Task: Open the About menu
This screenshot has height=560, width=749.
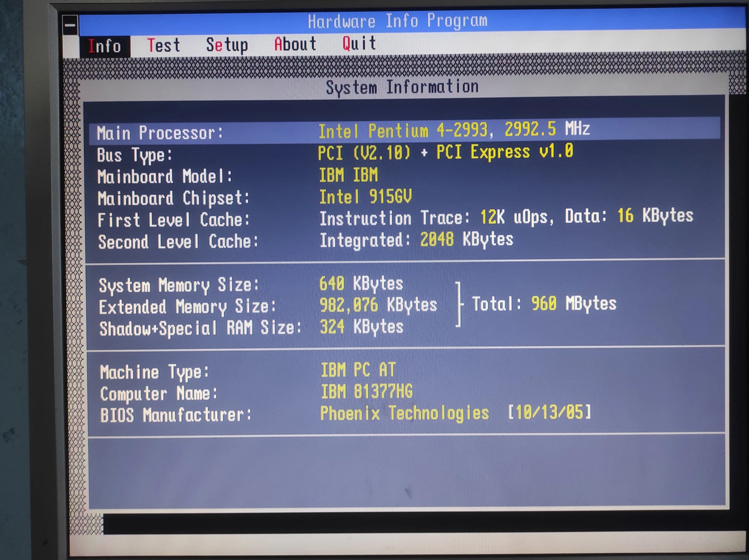Action: pos(295,44)
